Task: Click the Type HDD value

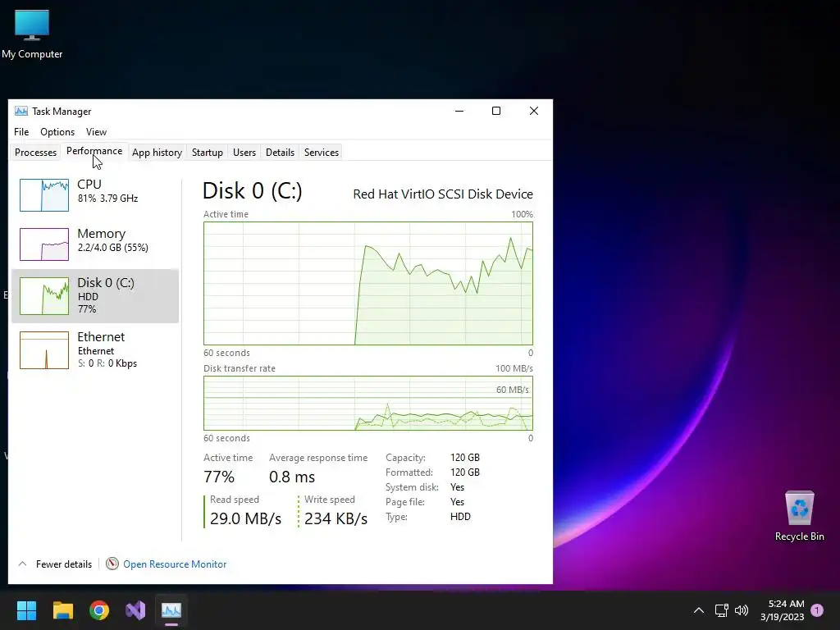Action: (460, 517)
